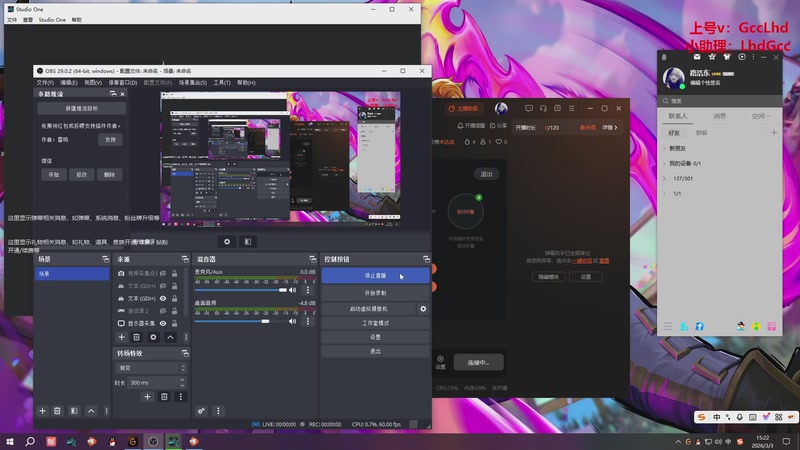Show the first hidden Text (GDI+) source
Viewport: 800px width, 450px height.
tap(163, 286)
